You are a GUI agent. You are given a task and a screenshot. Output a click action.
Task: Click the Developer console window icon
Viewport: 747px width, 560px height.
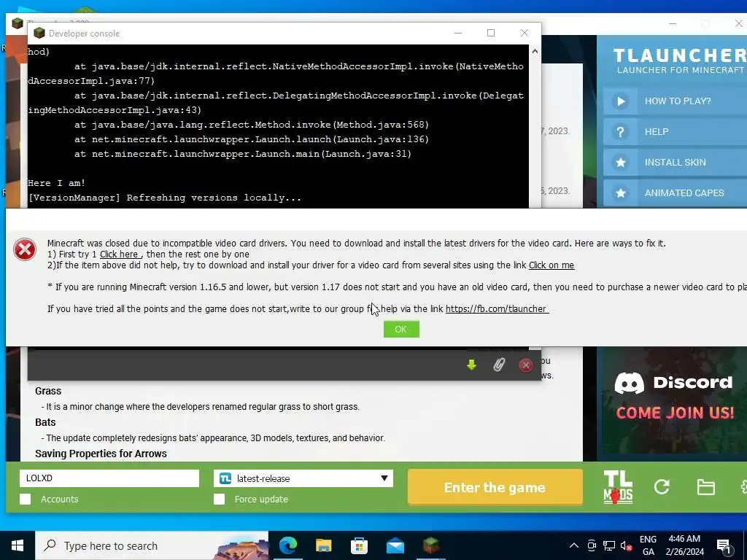[x=39, y=33]
